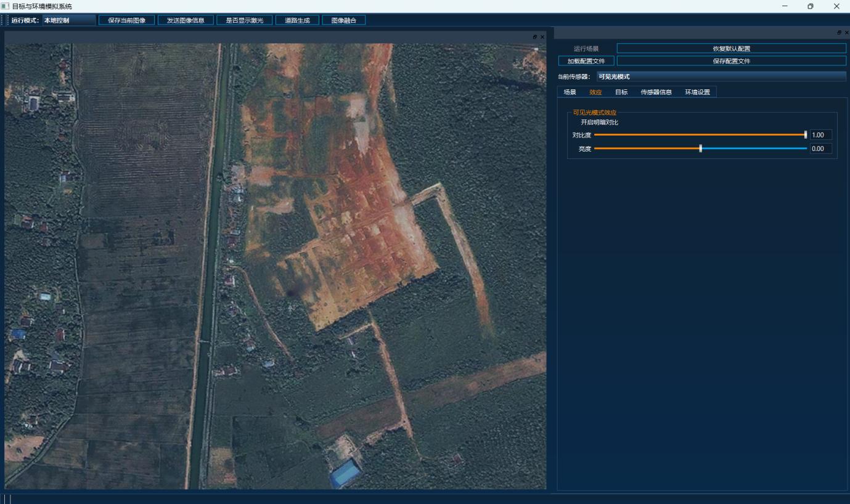This screenshot has height=504, width=850.
Task: Switch to the 目标 tab
Action: pos(621,92)
